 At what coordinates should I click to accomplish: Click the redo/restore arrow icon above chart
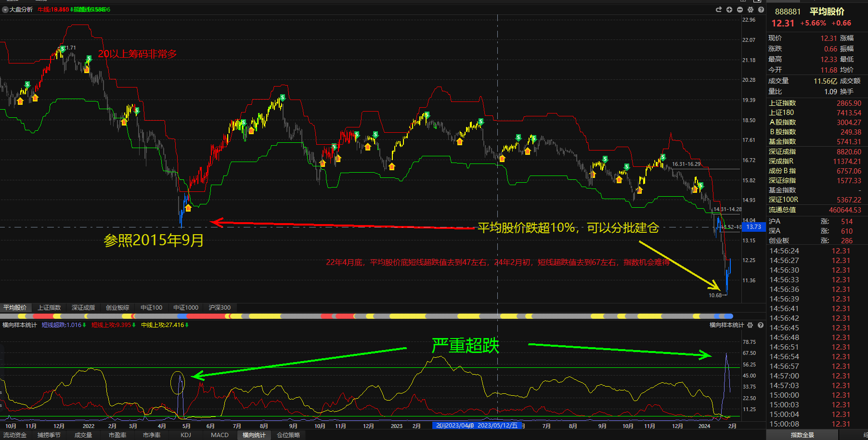pos(719,10)
